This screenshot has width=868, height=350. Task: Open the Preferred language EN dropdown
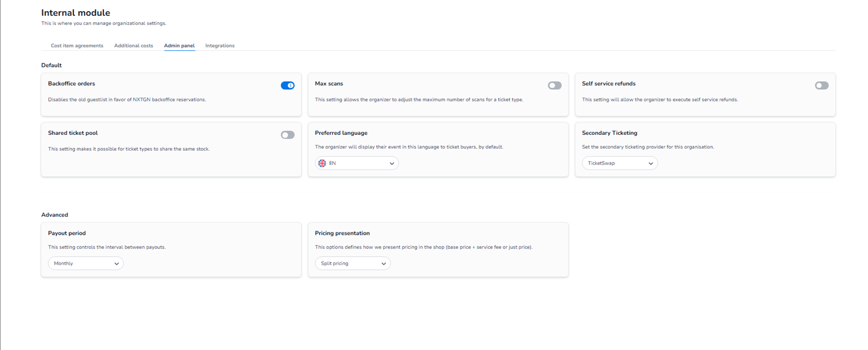356,163
